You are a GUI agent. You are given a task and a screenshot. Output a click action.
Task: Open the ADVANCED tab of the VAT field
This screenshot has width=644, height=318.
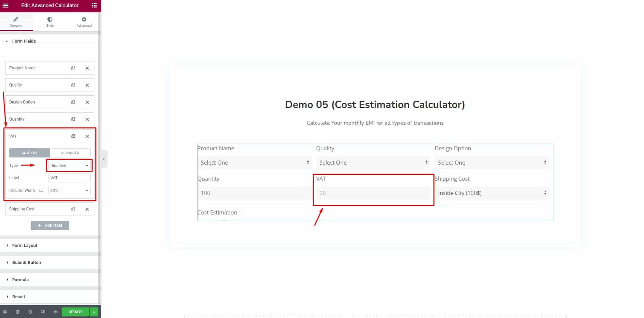click(x=70, y=153)
